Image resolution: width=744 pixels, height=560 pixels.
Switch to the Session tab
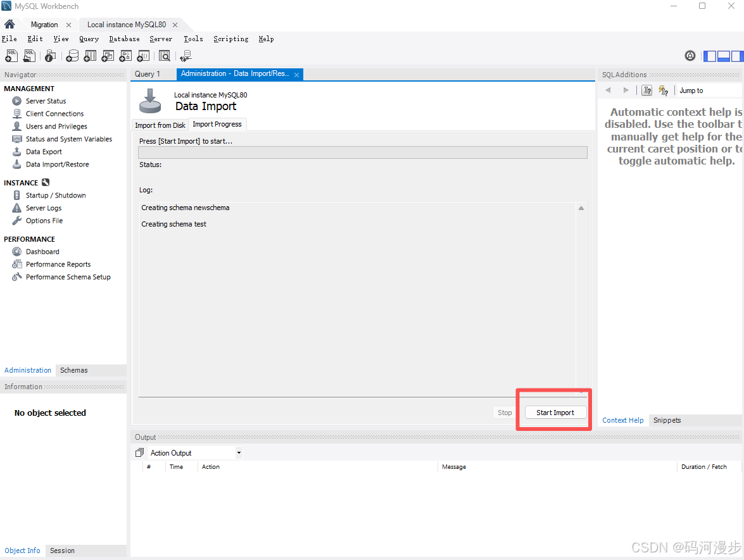[x=62, y=551]
